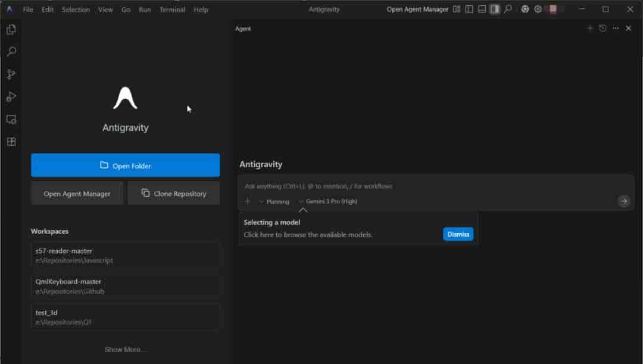Screen dimensions: 643x364
Task: Click the Open Folder button
Action: point(125,165)
